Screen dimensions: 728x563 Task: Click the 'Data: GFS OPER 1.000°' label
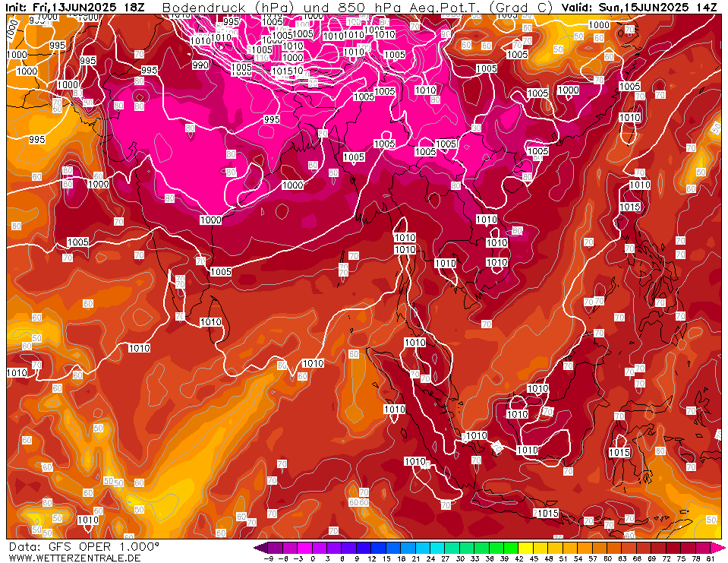[84, 547]
